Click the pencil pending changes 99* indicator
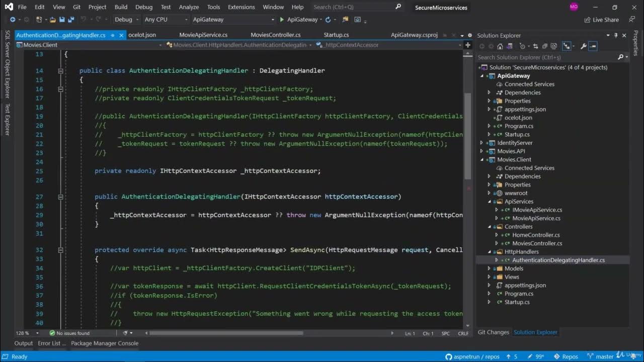 click(535, 356)
